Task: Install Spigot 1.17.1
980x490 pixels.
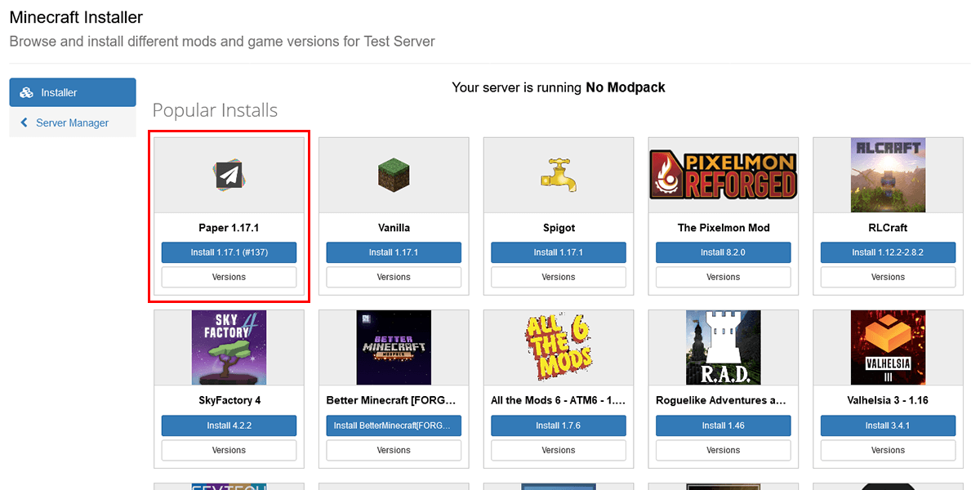Action: click(x=559, y=252)
